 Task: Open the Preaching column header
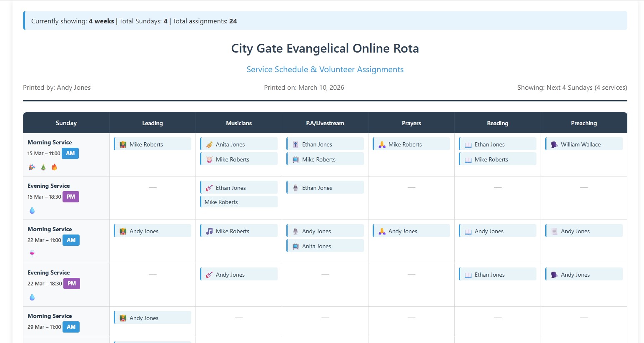coord(584,123)
